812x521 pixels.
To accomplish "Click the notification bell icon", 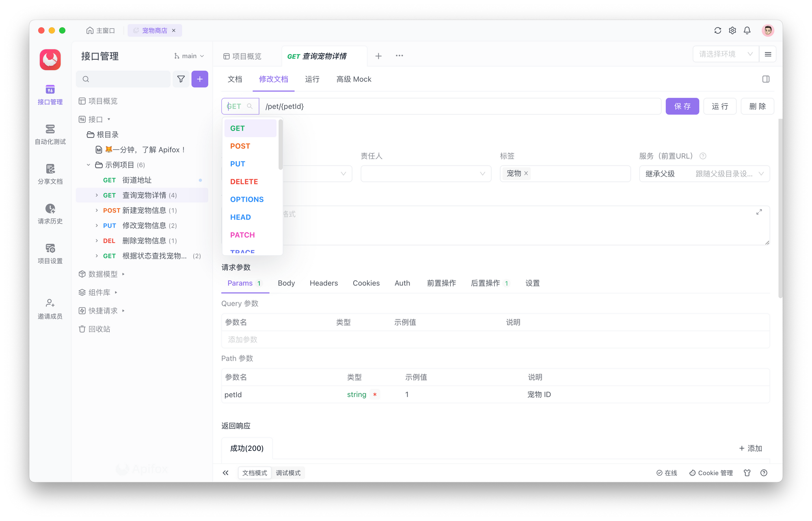I will coord(747,30).
